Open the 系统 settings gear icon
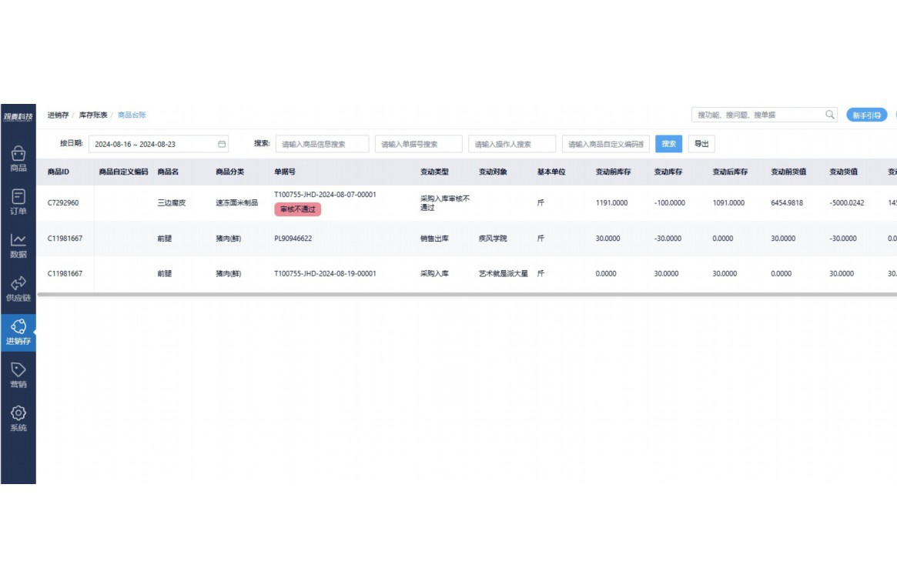897x588 pixels. tap(18, 413)
